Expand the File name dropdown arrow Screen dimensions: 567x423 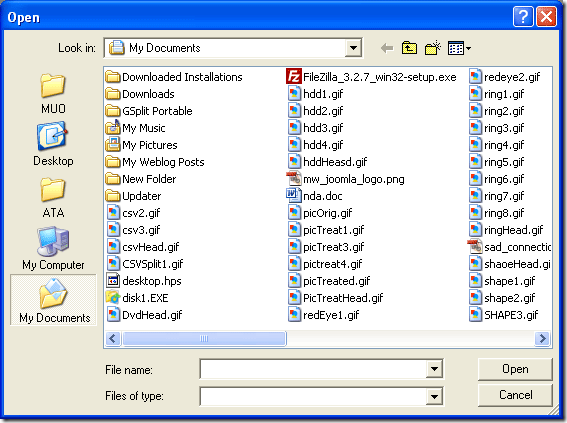[x=434, y=369]
